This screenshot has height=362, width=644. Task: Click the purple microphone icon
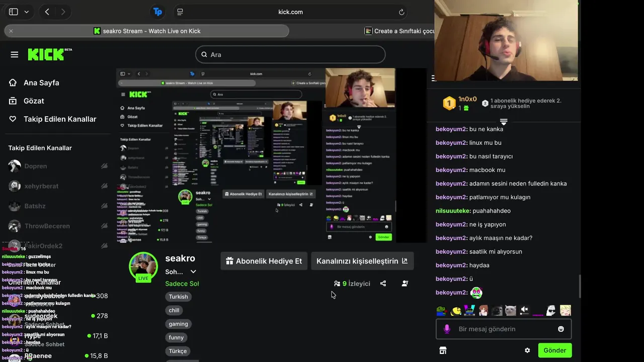pyautogui.click(x=446, y=329)
